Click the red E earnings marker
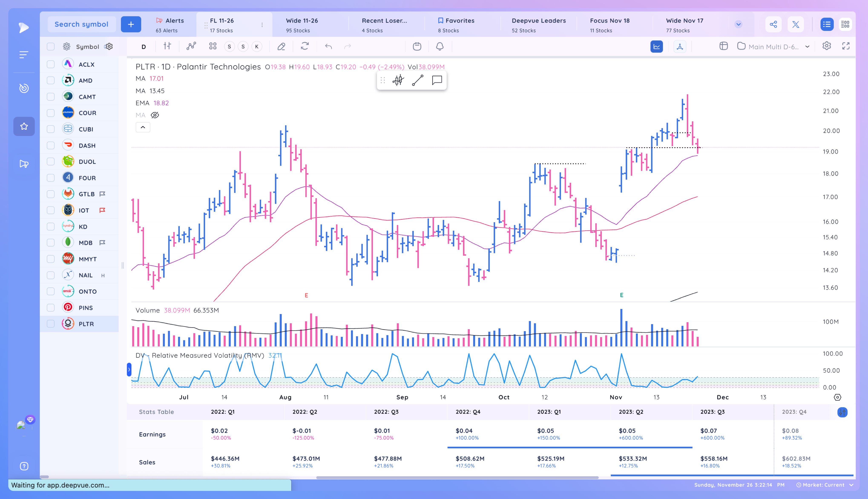This screenshot has height=499, width=868. click(x=306, y=295)
